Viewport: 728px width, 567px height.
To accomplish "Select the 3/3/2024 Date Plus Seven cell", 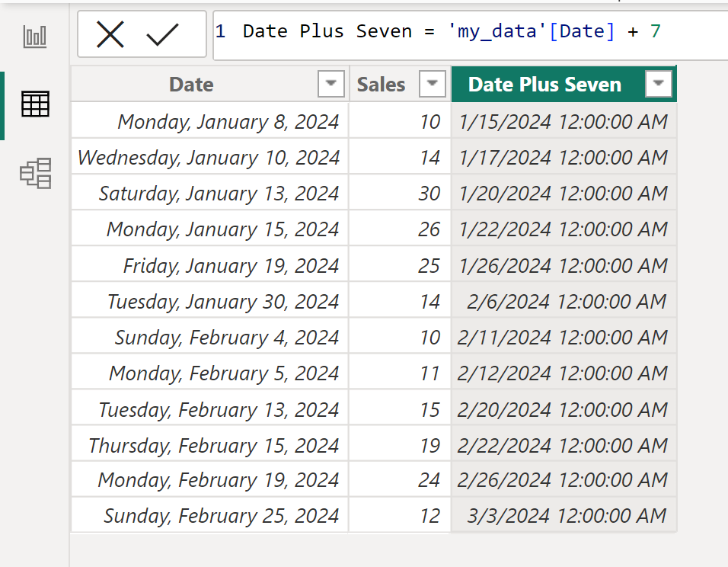I will pyautogui.click(x=564, y=515).
